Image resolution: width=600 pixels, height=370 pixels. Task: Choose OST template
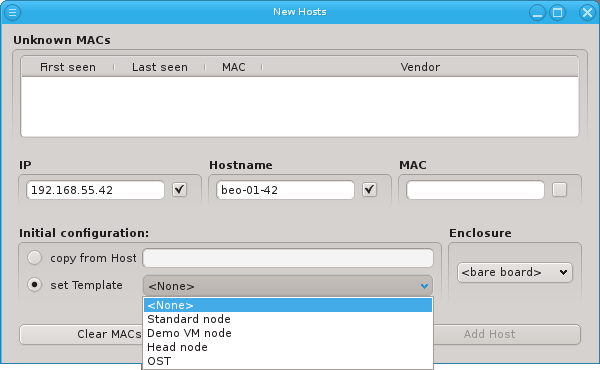(x=288, y=361)
